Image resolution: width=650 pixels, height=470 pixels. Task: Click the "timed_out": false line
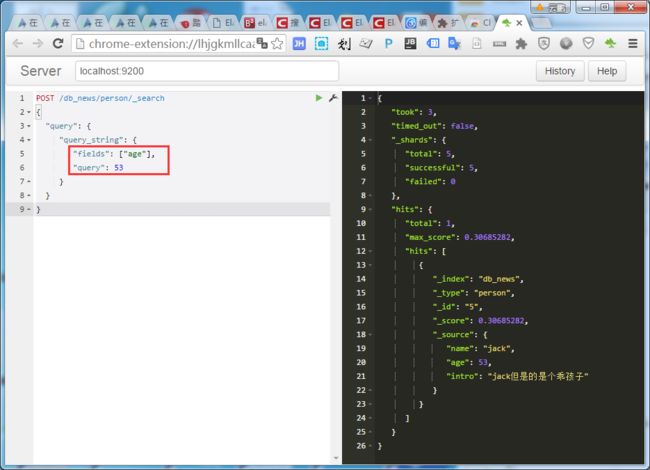coord(434,126)
